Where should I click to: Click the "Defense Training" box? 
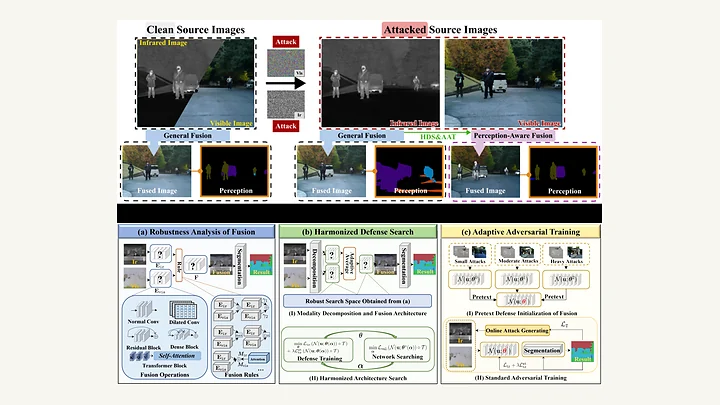319,350
